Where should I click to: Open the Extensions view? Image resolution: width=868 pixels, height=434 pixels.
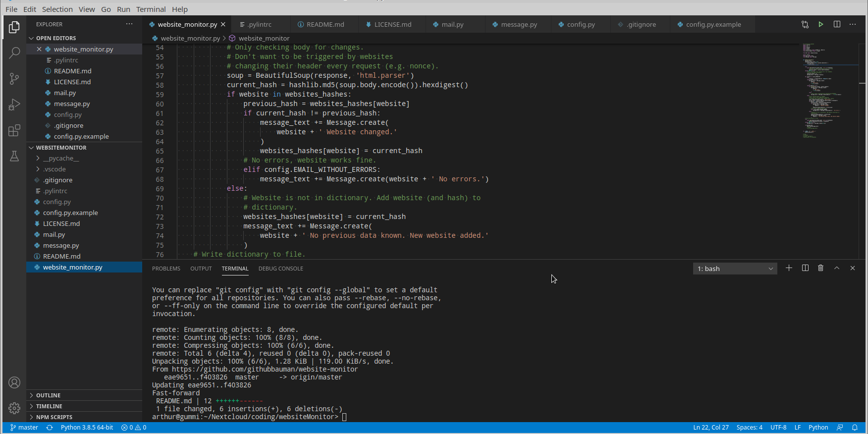coord(14,130)
